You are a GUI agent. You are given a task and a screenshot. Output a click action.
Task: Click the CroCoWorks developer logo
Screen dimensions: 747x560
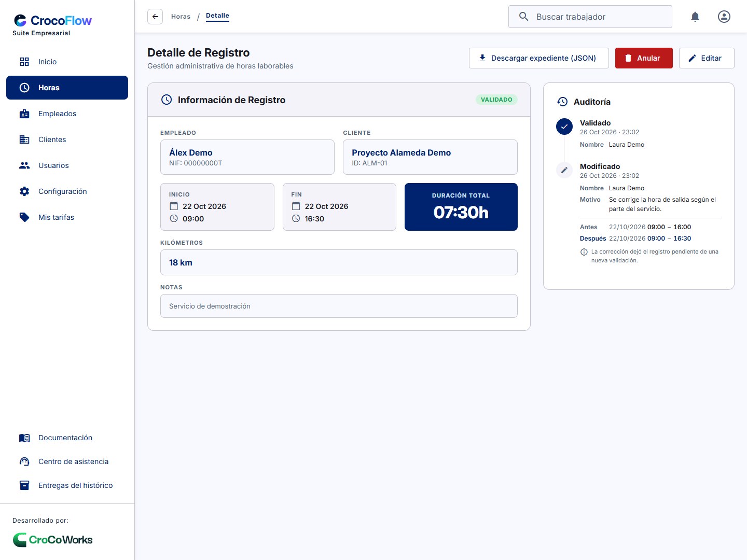pos(52,540)
